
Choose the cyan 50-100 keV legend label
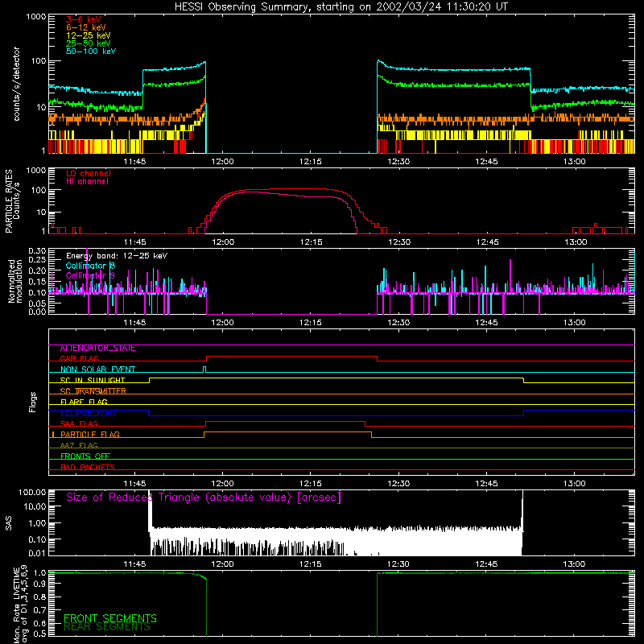[x=91, y=52]
